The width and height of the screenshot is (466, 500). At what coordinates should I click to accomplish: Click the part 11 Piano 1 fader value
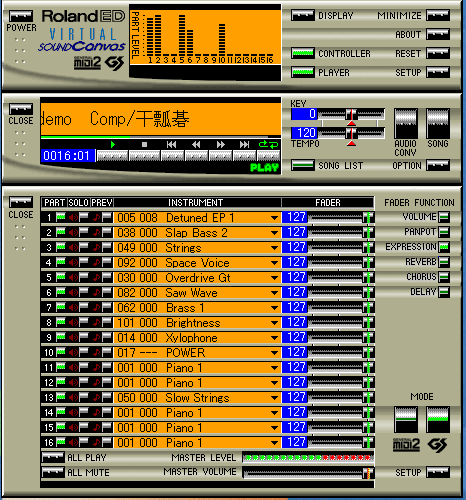(295, 368)
